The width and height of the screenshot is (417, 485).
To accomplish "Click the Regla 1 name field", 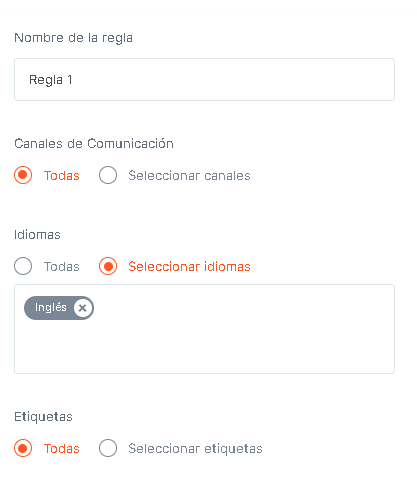I will (x=204, y=80).
